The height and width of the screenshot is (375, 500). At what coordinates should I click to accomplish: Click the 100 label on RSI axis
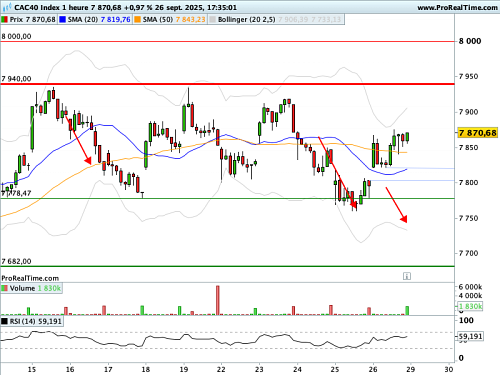click(466, 320)
